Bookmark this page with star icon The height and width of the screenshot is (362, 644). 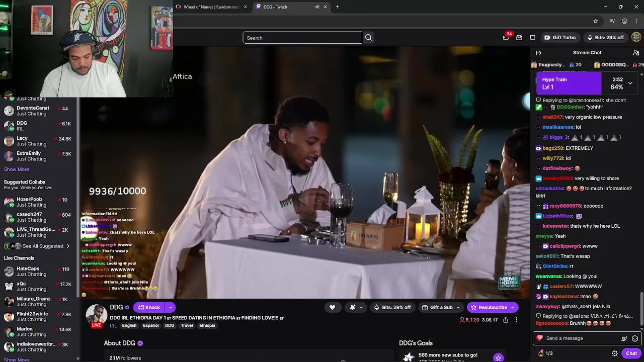[x=596, y=21]
